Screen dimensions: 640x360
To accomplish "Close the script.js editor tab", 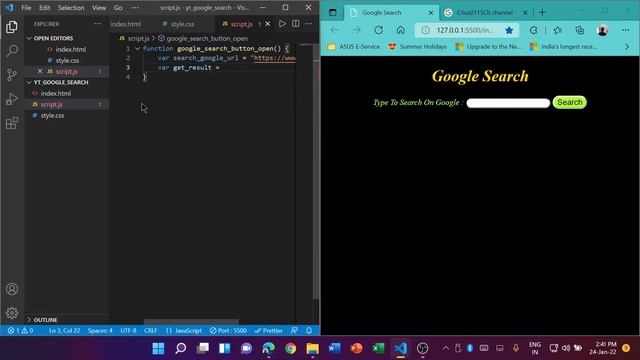I will click(x=267, y=24).
